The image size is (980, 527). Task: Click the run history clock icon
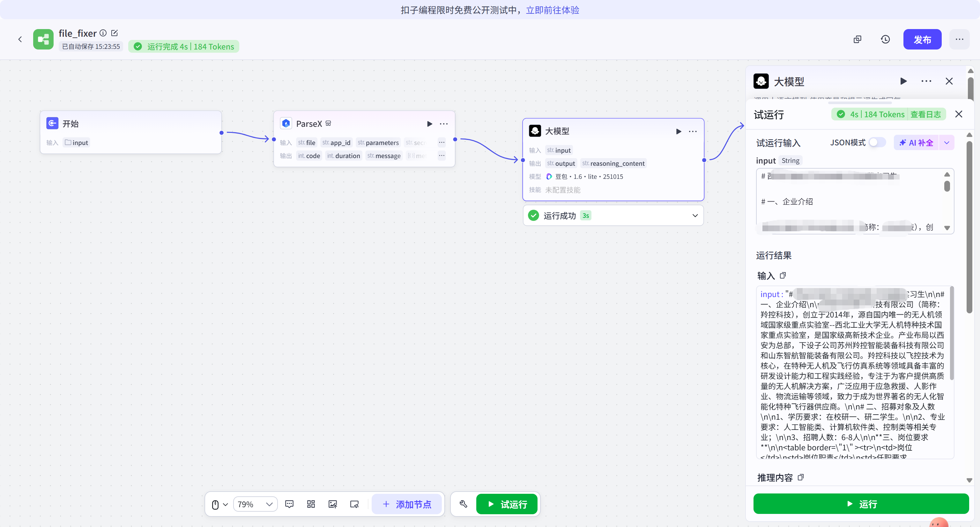(885, 39)
